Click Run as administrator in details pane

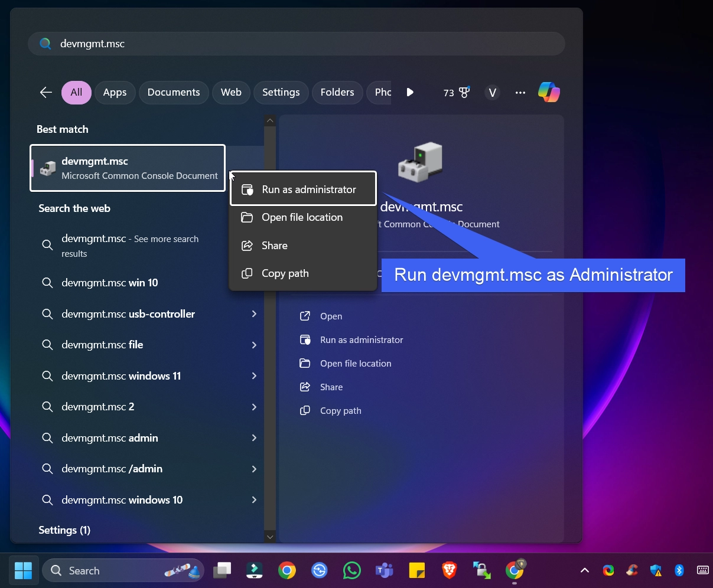point(362,339)
